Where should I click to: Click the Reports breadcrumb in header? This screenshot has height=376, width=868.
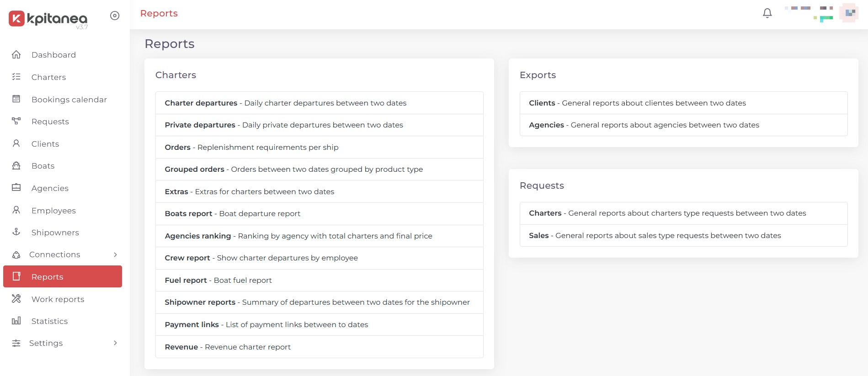(159, 13)
